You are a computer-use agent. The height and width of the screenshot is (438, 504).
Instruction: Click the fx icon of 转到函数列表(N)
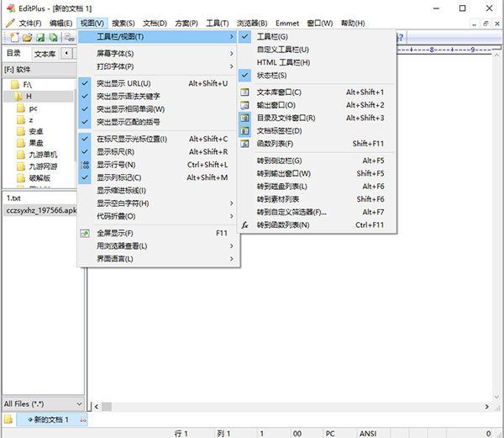tap(244, 224)
